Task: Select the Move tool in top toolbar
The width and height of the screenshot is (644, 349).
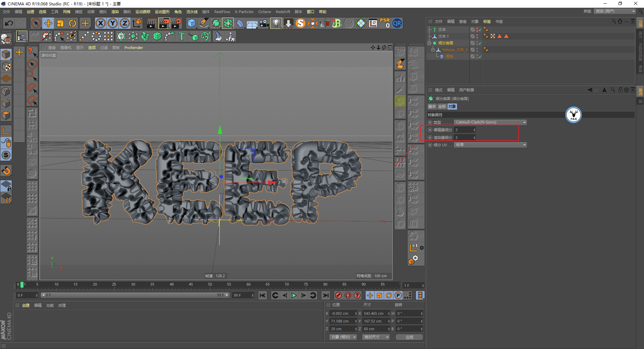Action: (x=48, y=23)
